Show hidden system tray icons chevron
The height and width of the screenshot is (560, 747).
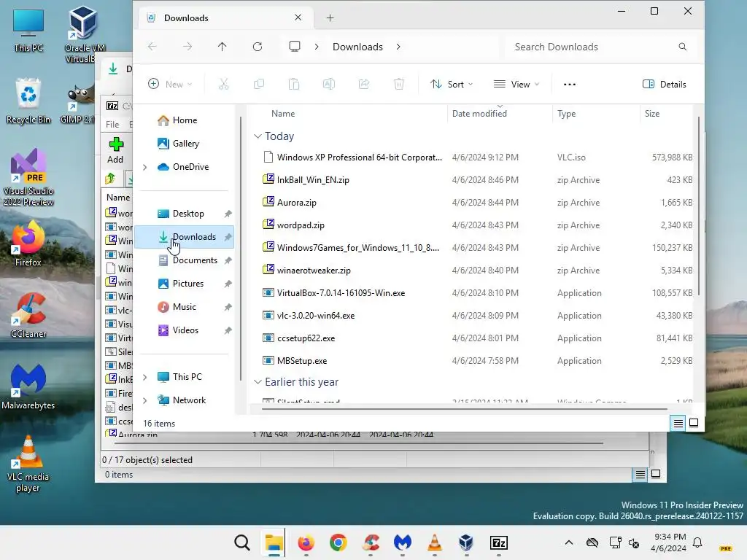[x=569, y=542]
